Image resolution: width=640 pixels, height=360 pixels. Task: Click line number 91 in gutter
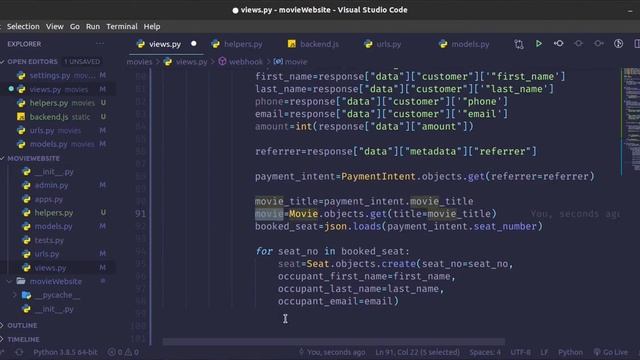tap(140, 213)
